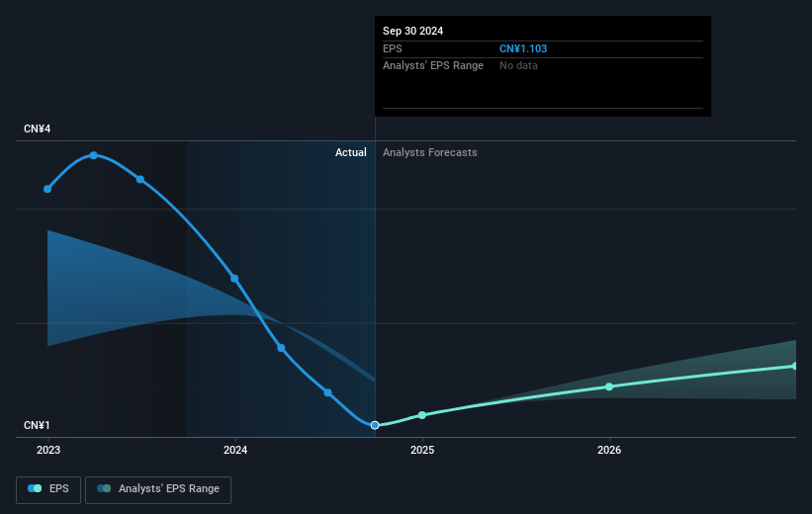Click the Sep 30 2024 tooltip date
812x514 pixels.
click(412, 31)
